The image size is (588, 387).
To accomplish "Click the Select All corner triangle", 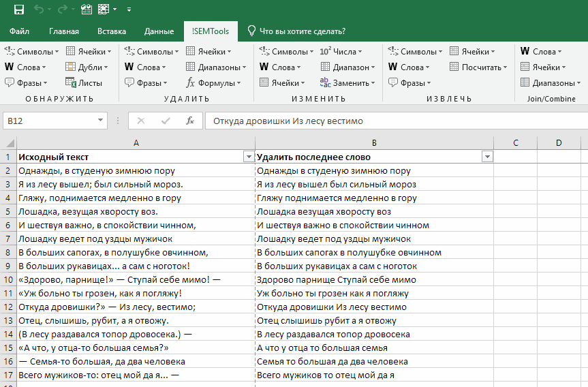I will [x=9, y=143].
